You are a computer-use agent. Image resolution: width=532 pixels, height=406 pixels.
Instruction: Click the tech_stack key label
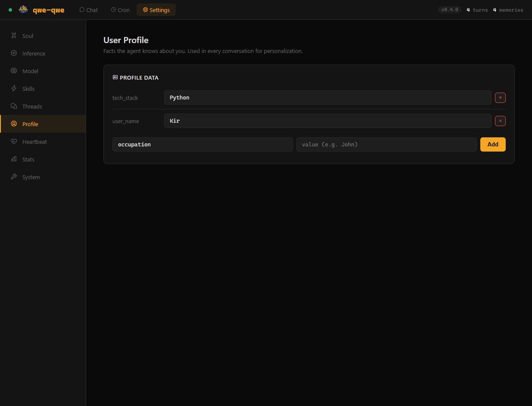coord(125,98)
